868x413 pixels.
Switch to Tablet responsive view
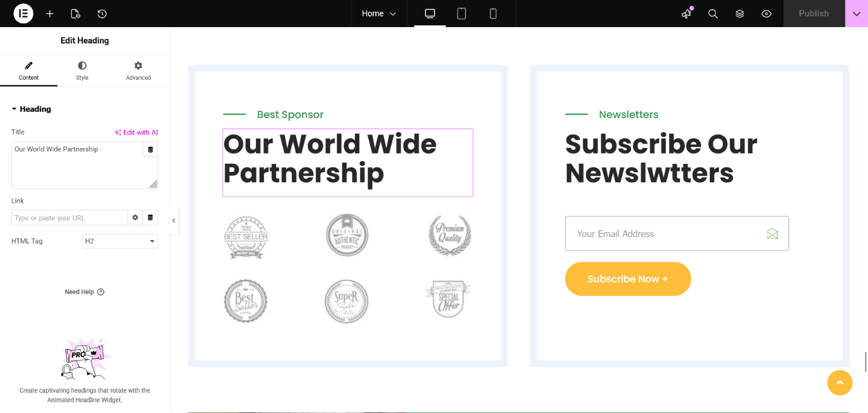pos(462,14)
